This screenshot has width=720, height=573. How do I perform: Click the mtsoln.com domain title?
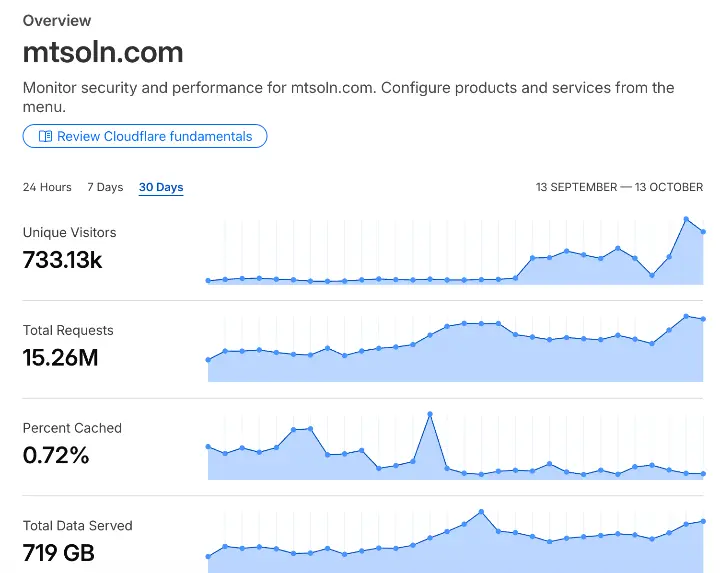tap(103, 52)
